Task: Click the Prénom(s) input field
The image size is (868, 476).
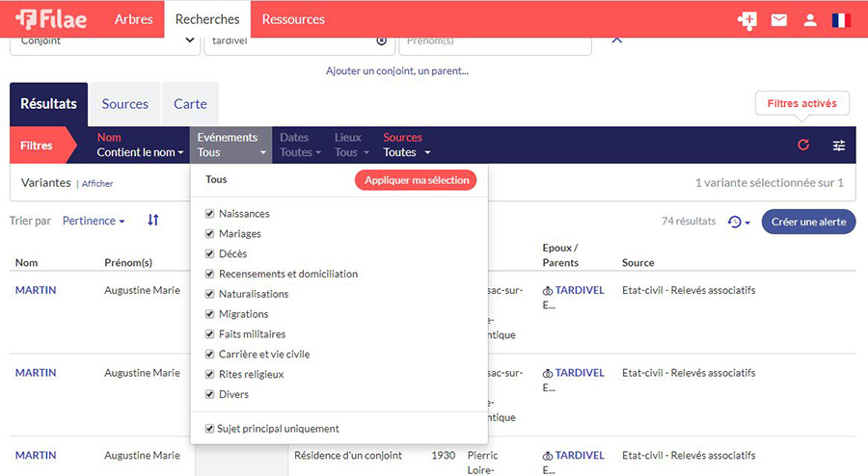Action: click(496, 40)
